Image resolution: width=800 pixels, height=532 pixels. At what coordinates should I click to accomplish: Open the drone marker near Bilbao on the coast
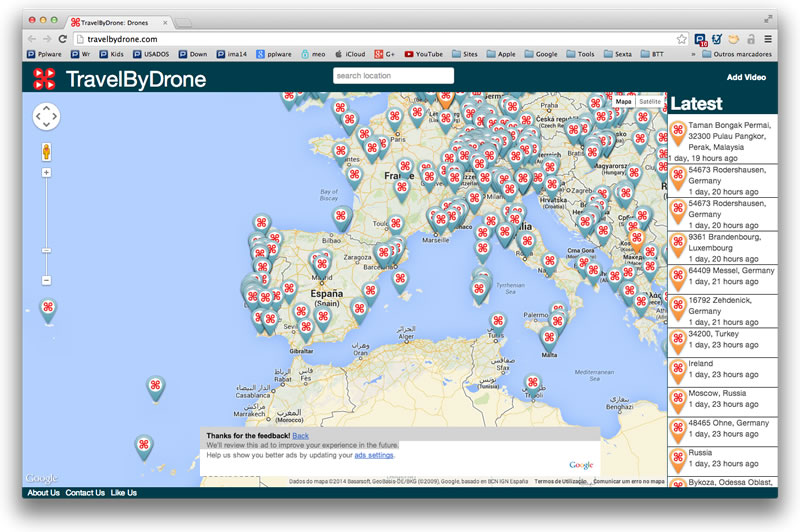click(341, 219)
